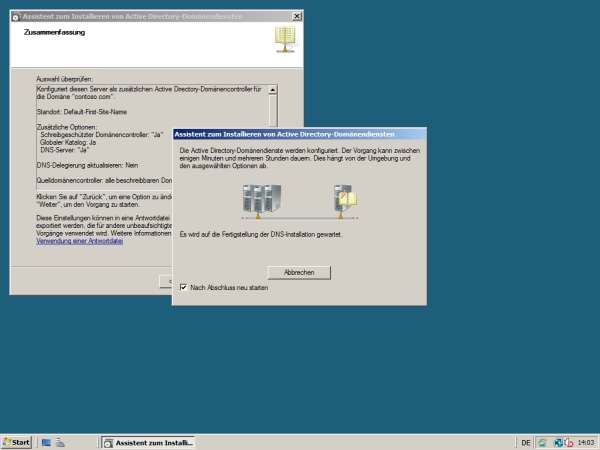Open 'Verwendung einer Antwortdatei' link
The width and height of the screenshot is (600, 450).
point(80,241)
